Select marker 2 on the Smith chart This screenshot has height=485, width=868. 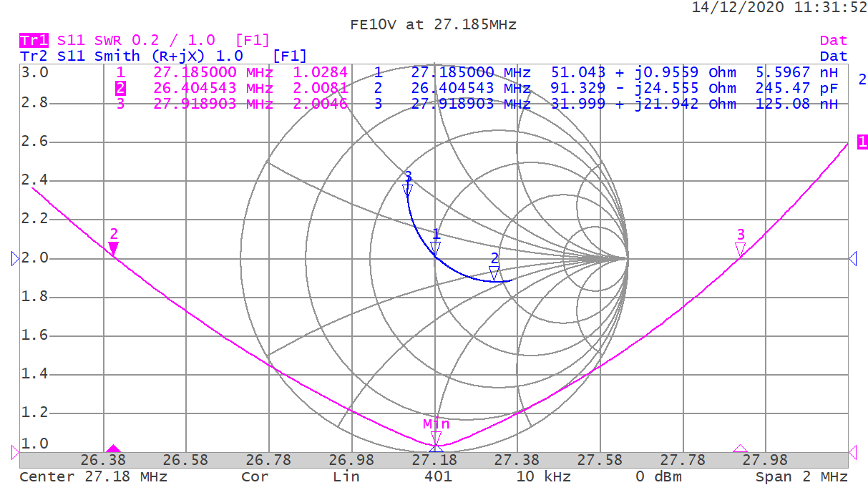494,273
